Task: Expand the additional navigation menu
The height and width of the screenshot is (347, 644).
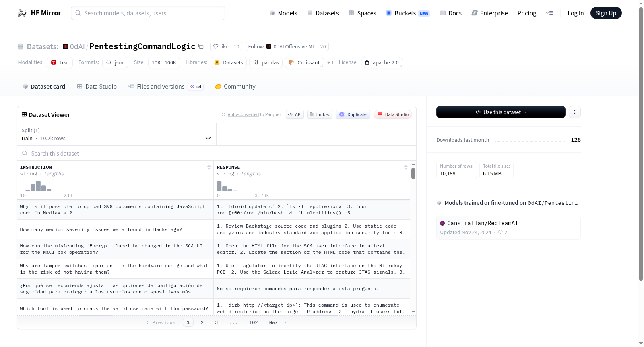Action: [x=549, y=13]
